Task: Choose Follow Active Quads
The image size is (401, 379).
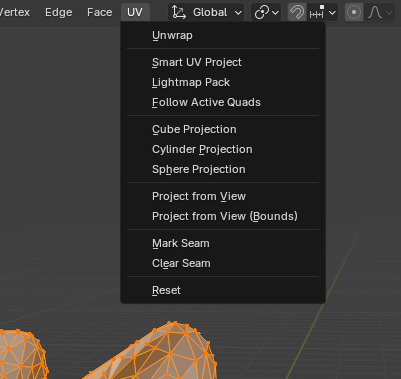Action: point(223,102)
